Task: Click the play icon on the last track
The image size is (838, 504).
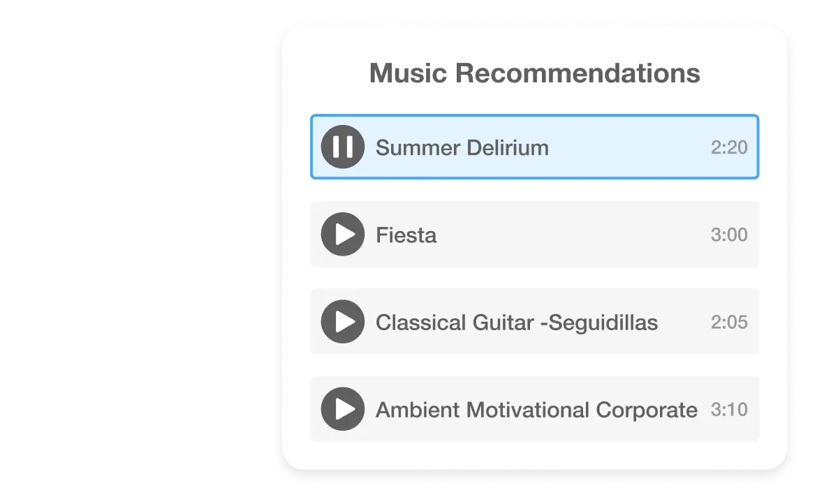Action: 342,409
